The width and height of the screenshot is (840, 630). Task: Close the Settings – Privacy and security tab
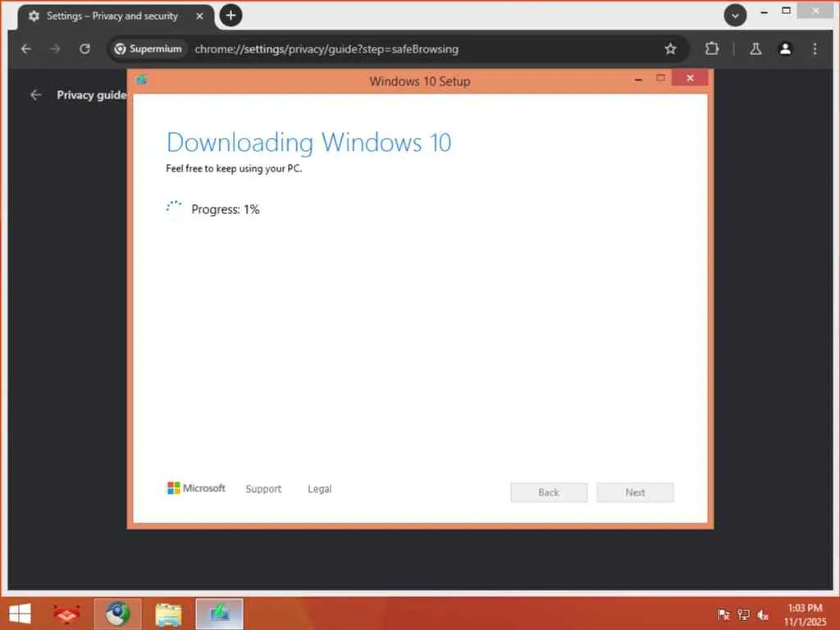pyautogui.click(x=199, y=16)
